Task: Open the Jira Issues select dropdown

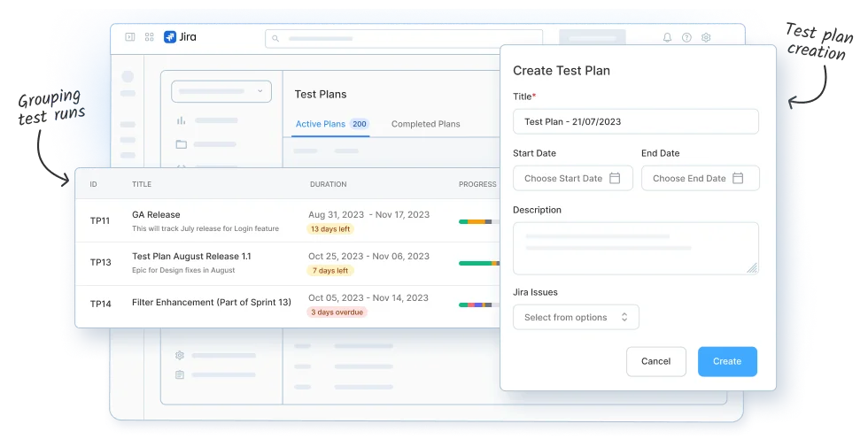Action: tap(576, 317)
